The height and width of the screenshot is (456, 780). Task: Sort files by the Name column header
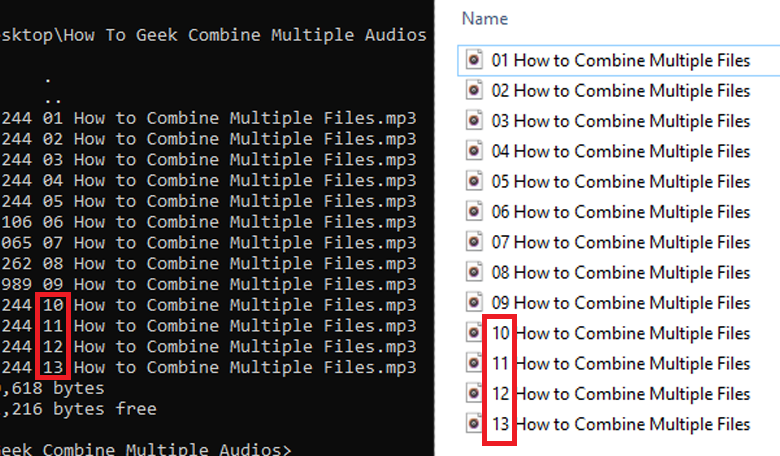[x=485, y=18]
